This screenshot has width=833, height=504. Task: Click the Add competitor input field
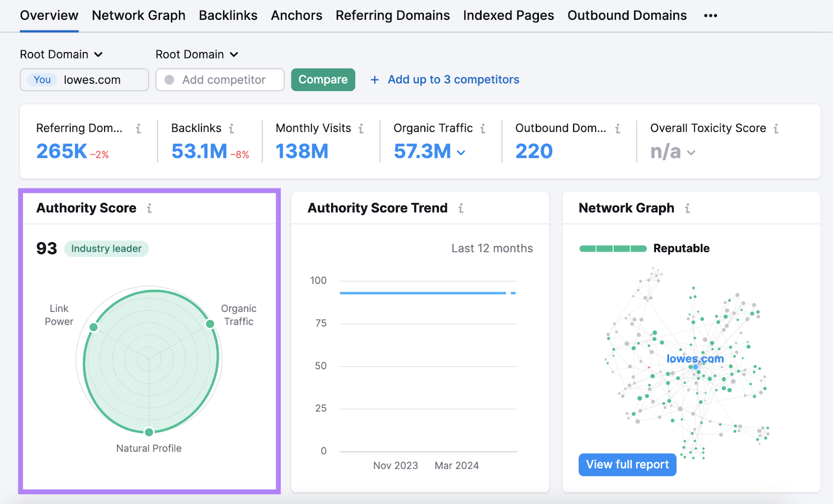point(223,80)
